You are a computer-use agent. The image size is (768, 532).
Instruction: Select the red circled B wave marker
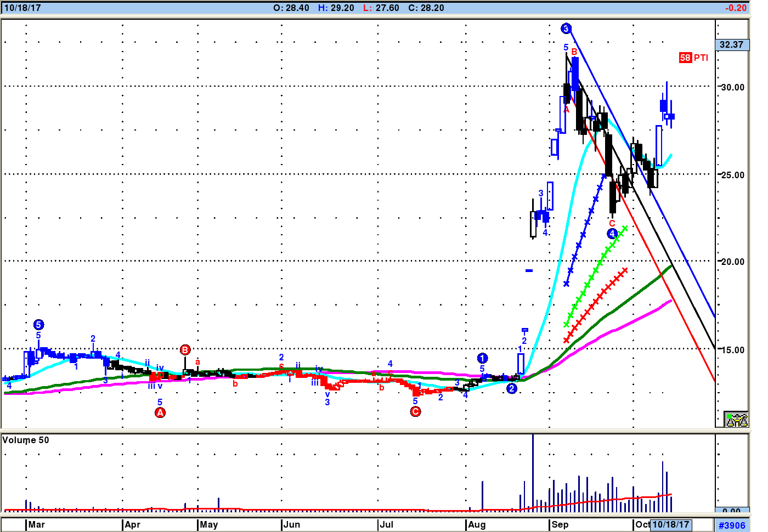(x=185, y=350)
